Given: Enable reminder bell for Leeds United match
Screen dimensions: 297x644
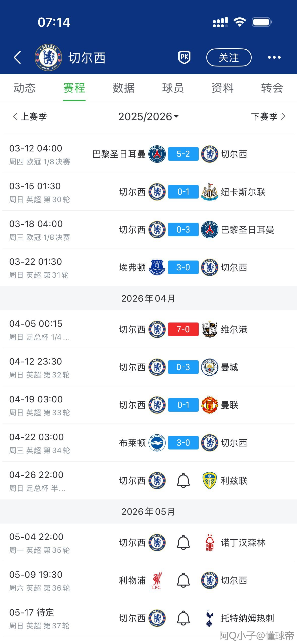Looking at the screenshot, I should click(x=183, y=480).
